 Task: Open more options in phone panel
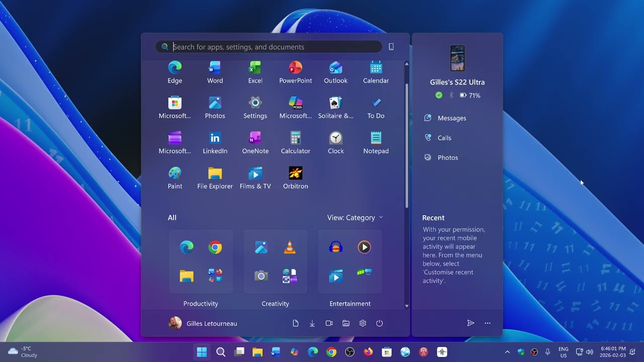pos(488,323)
